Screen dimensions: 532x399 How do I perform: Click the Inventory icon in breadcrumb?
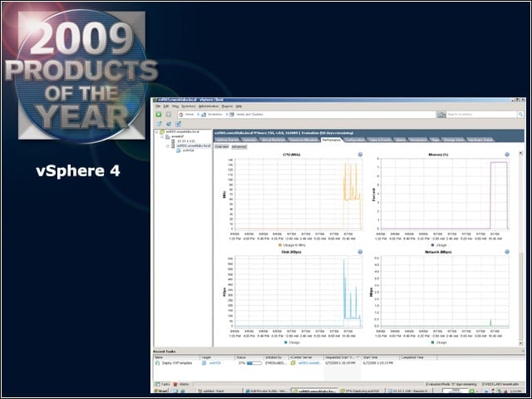point(204,115)
